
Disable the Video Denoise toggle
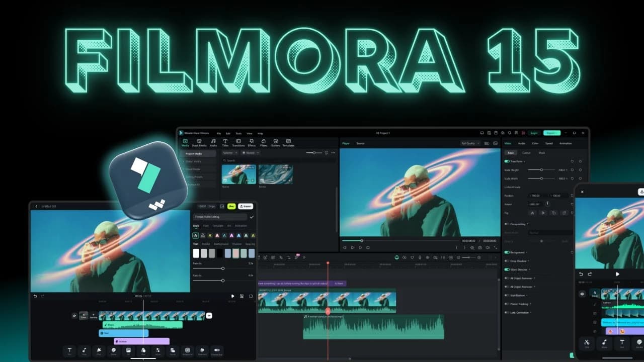tap(507, 269)
